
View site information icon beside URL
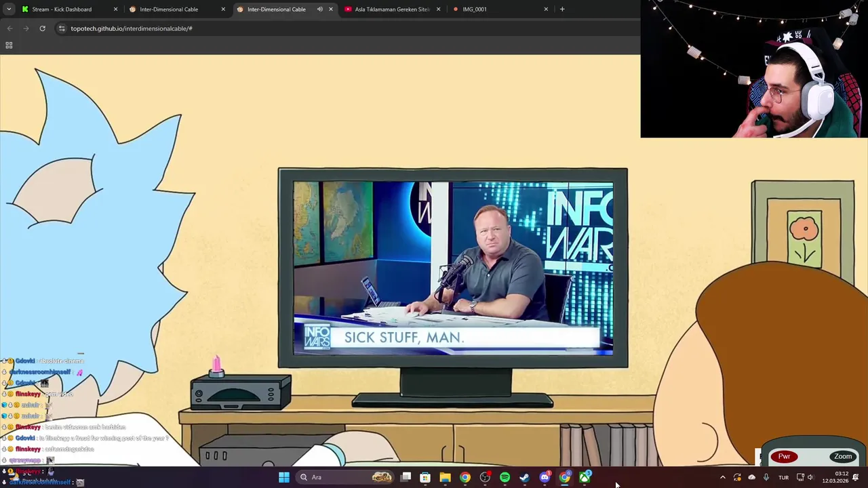62,28
